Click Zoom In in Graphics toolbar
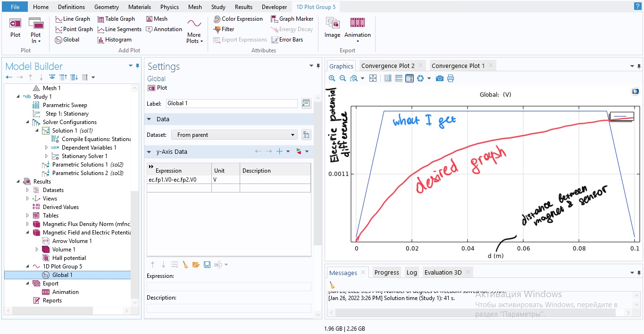Screen dimensions: 644x334 pos(332,78)
